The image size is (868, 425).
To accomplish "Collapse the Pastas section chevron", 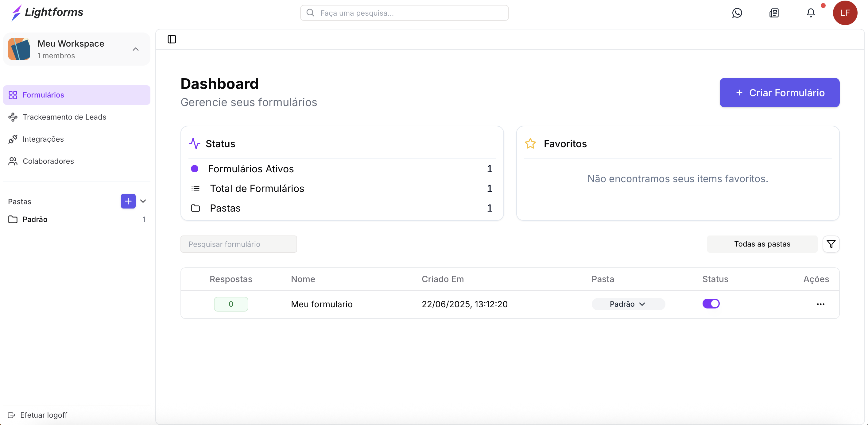I will click(143, 201).
